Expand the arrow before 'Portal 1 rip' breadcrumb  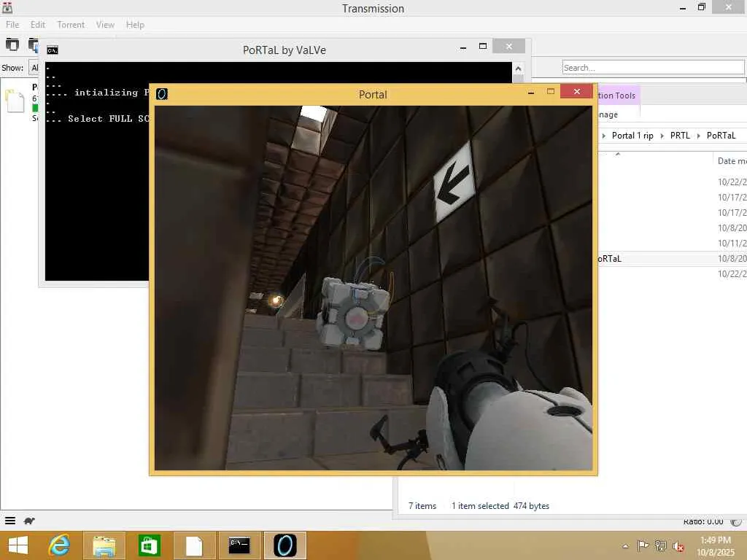603,136
